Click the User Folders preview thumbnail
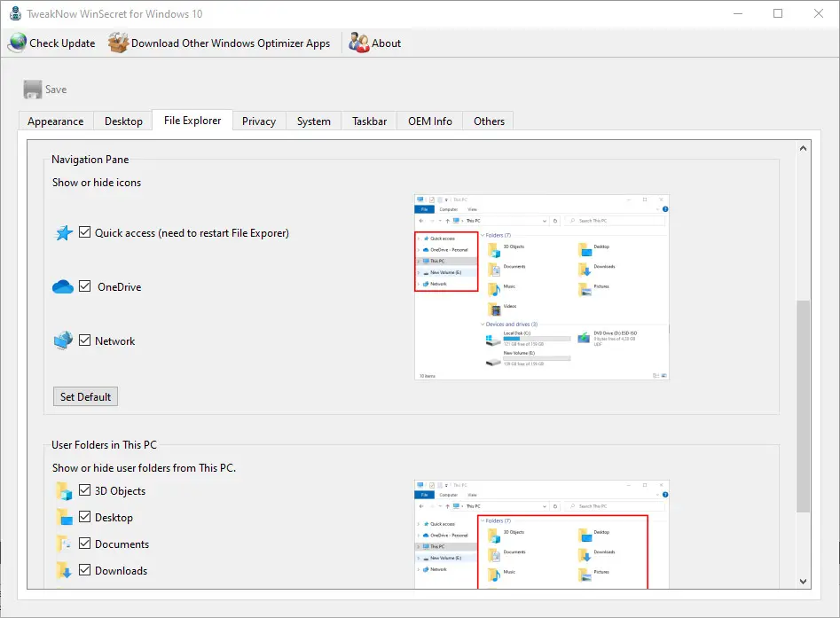Viewport: 840px width, 618px height. (x=542, y=534)
